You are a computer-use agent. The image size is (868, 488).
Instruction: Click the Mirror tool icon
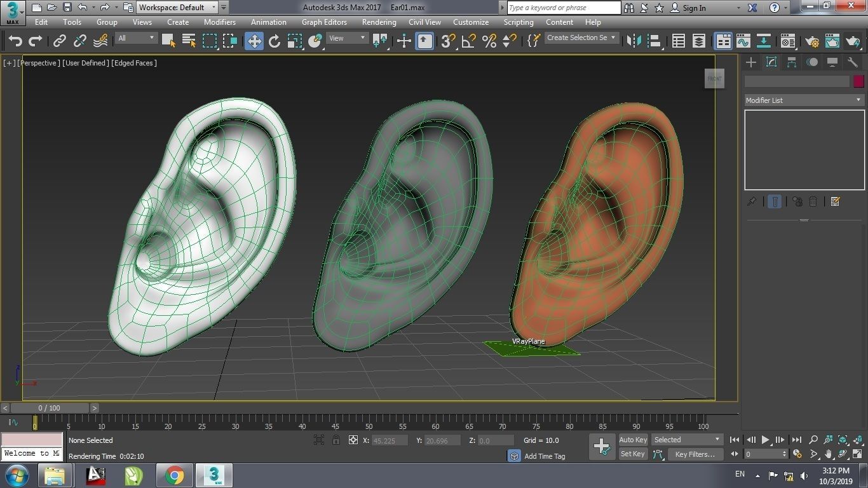click(x=634, y=41)
